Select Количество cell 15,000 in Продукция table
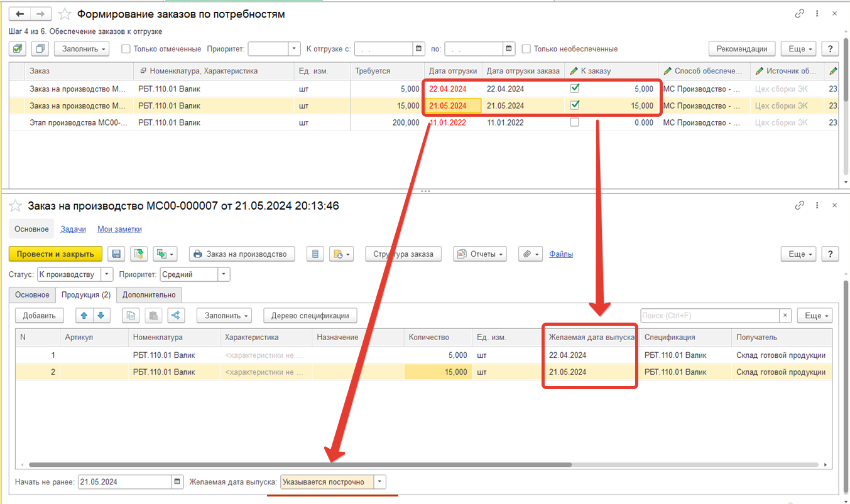 point(437,372)
